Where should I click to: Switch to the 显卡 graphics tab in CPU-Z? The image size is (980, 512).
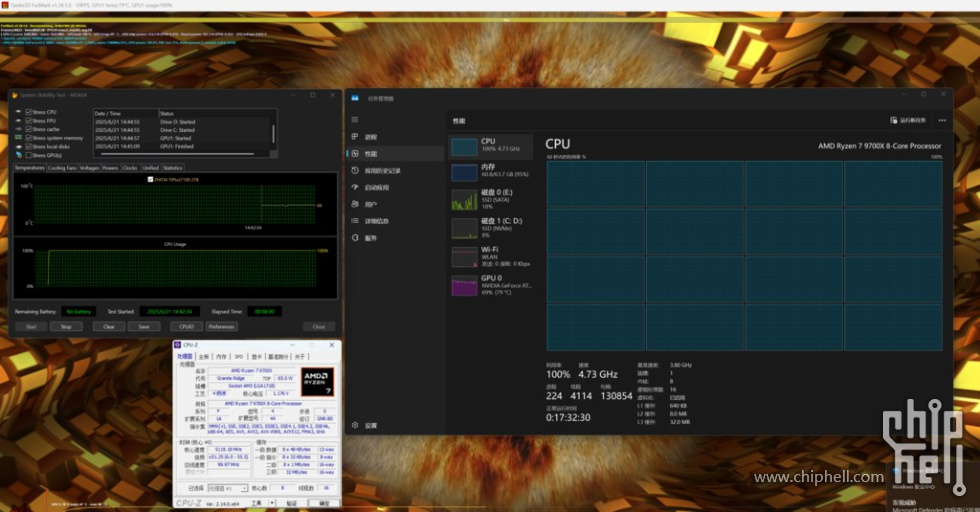pyautogui.click(x=256, y=357)
